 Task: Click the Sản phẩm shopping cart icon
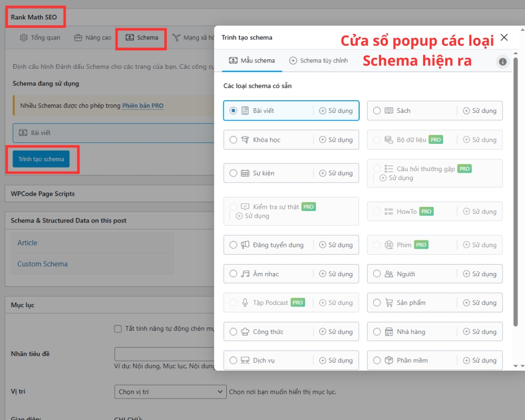point(388,302)
